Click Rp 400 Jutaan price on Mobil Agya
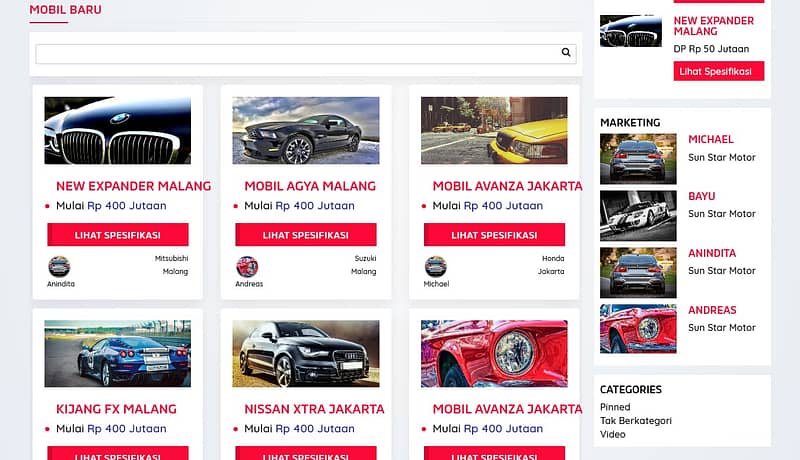 point(315,206)
